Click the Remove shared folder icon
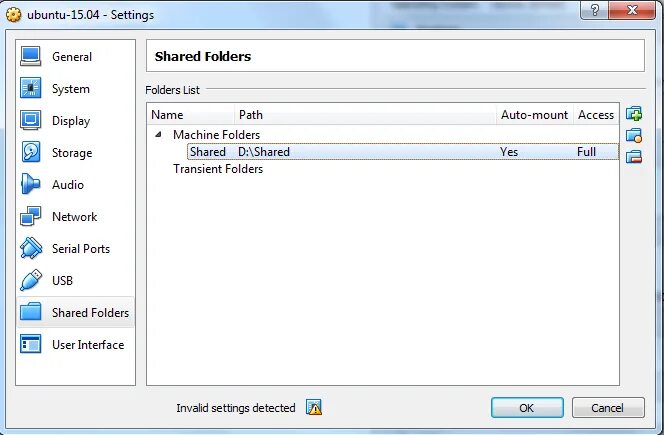 [634, 157]
